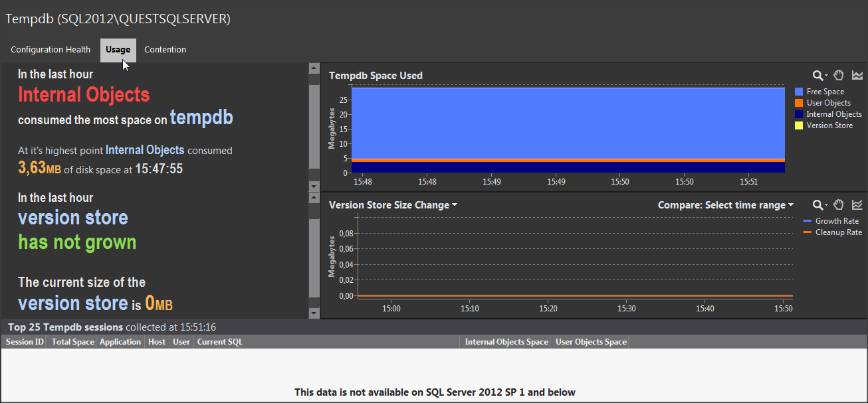The height and width of the screenshot is (403, 868).
Task: Click 'has not grown' green text
Action: pos(77,242)
